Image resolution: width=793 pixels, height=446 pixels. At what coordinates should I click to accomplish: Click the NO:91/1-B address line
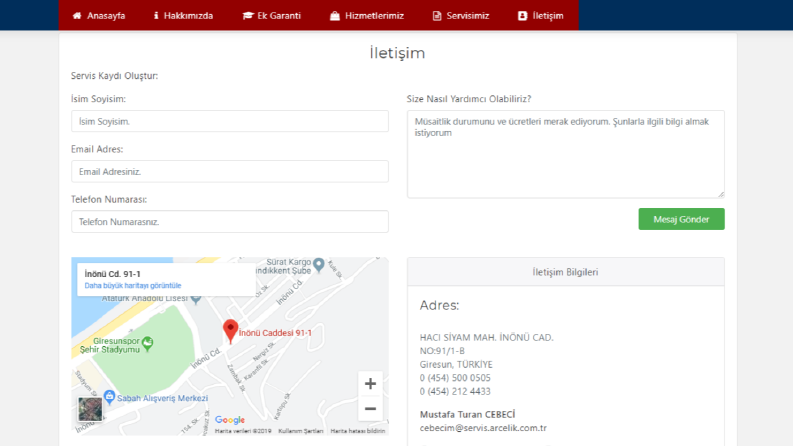click(x=442, y=350)
